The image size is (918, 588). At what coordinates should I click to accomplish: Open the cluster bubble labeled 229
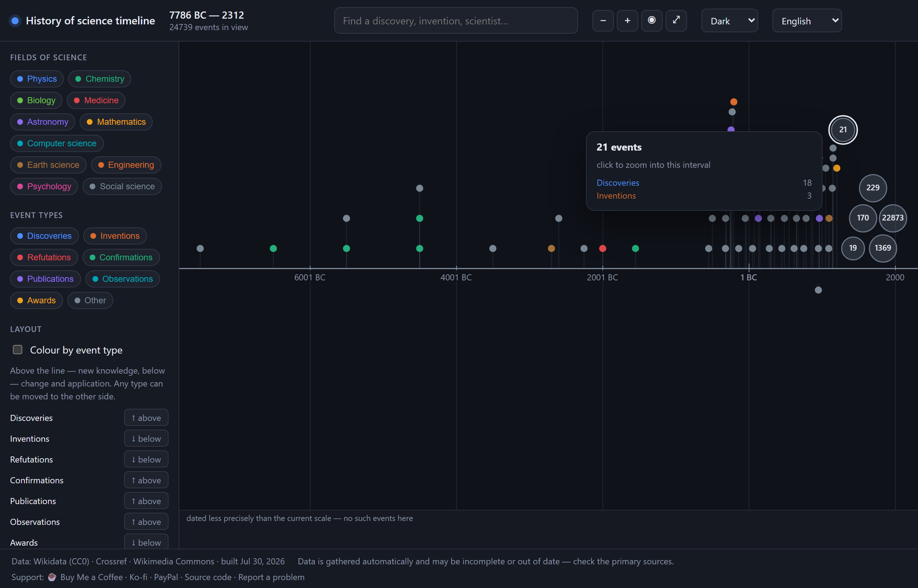(872, 188)
